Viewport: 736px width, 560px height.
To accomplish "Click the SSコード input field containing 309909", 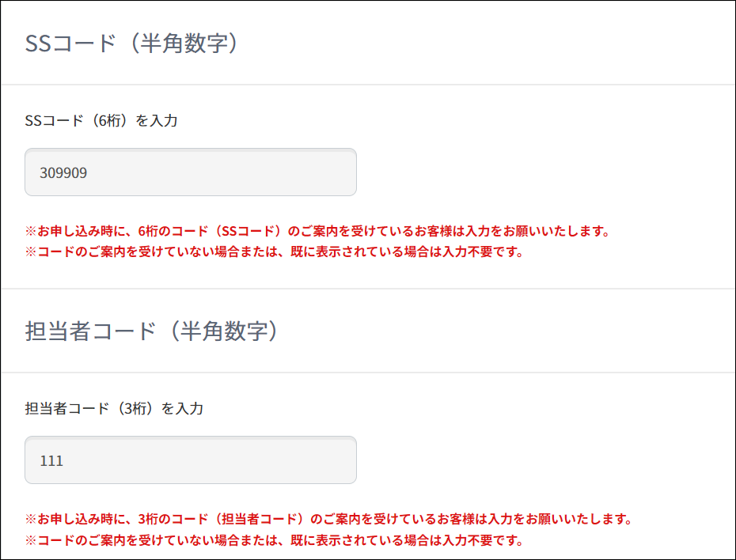I will click(191, 172).
